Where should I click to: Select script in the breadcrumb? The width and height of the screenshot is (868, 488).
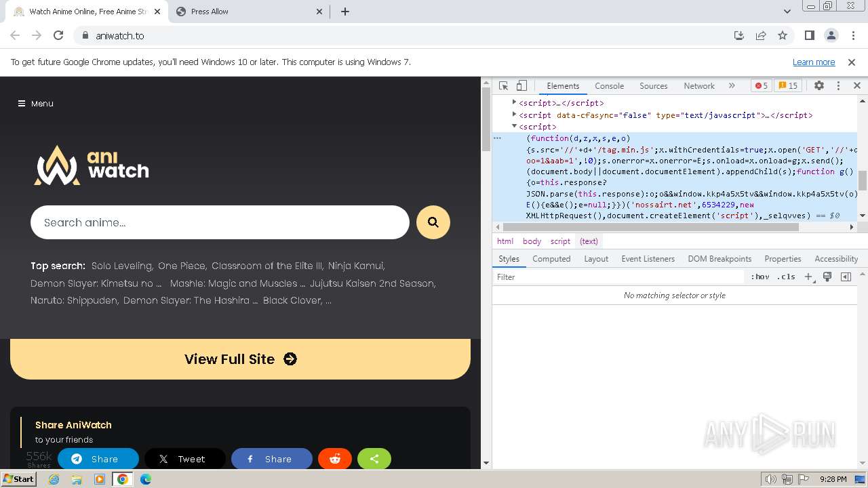pos(560,241)
